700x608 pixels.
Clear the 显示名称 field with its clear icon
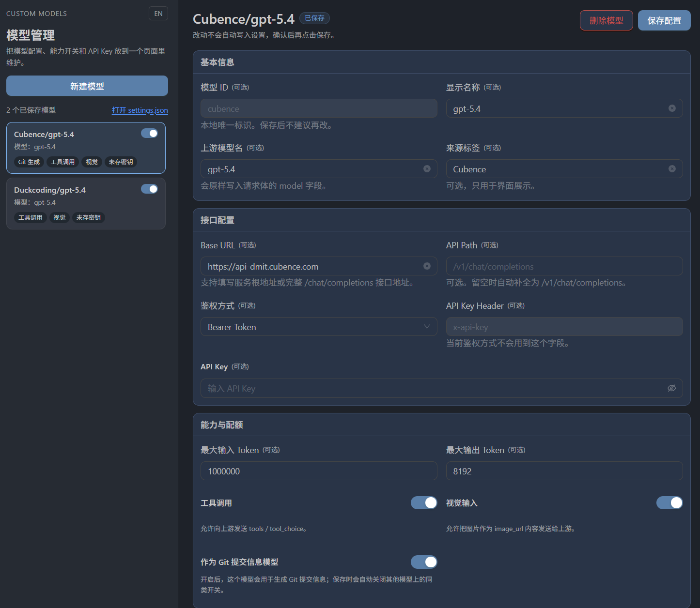click(672, 108)
